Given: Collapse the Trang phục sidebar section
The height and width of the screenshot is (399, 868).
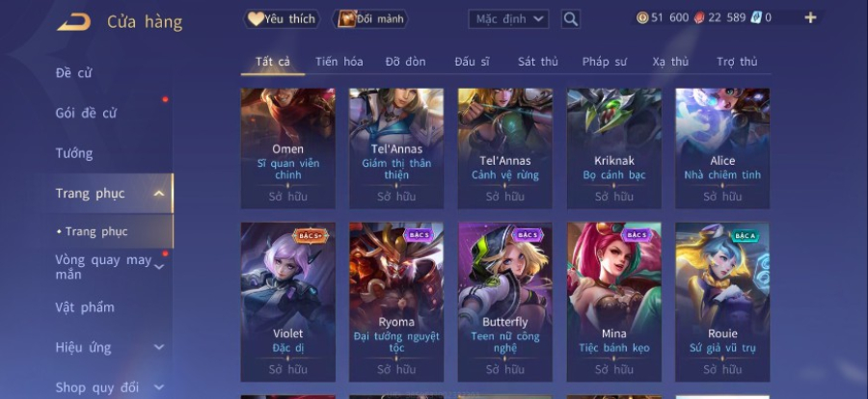Looking at the screenshot, I should click(159, 194).
